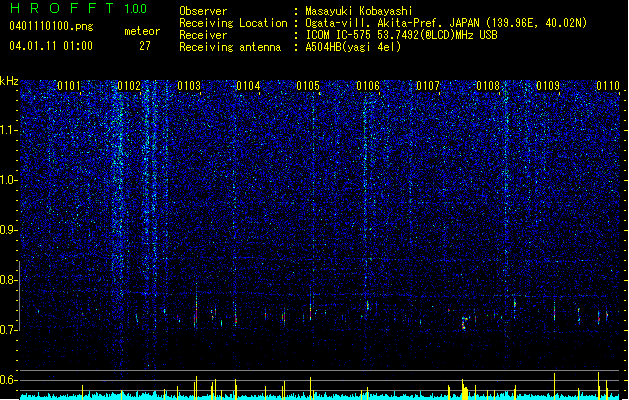Click the 0108 time marker
Screen dimensions: 629x400
tap(488, 86)
